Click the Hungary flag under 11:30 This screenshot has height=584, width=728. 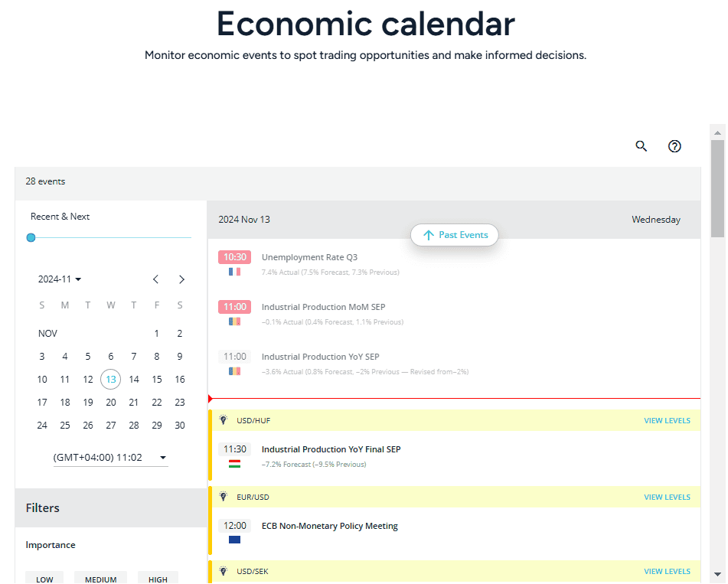(234, 464)
